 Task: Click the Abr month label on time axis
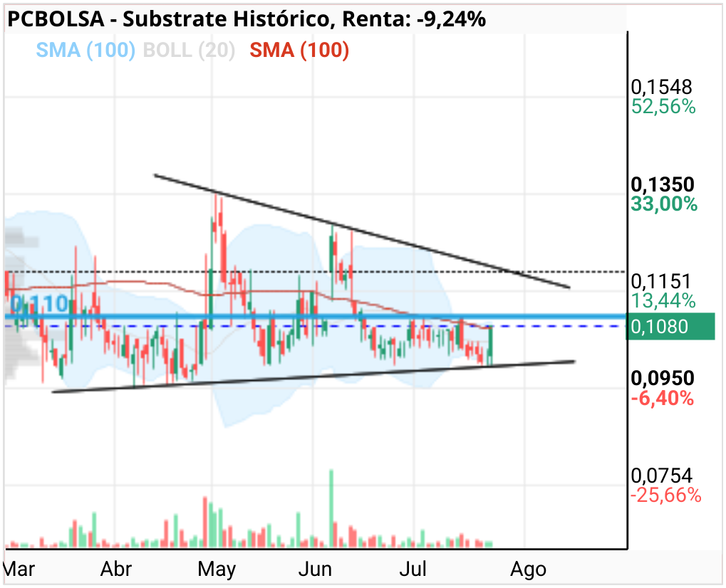pos(116,569)
